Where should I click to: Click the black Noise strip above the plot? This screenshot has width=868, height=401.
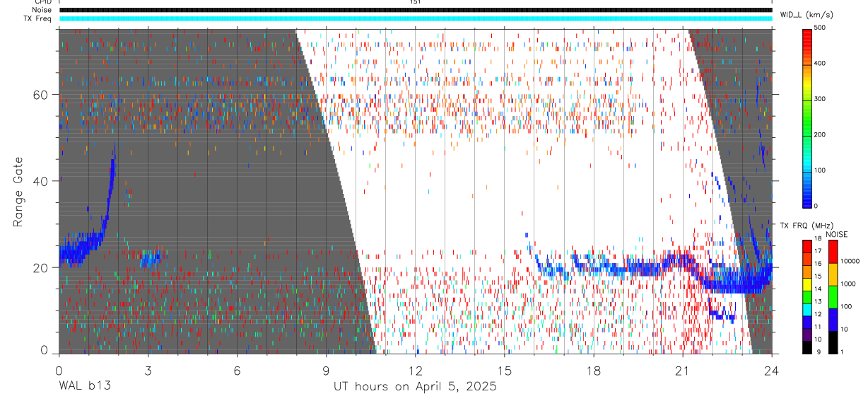(416, 10)
